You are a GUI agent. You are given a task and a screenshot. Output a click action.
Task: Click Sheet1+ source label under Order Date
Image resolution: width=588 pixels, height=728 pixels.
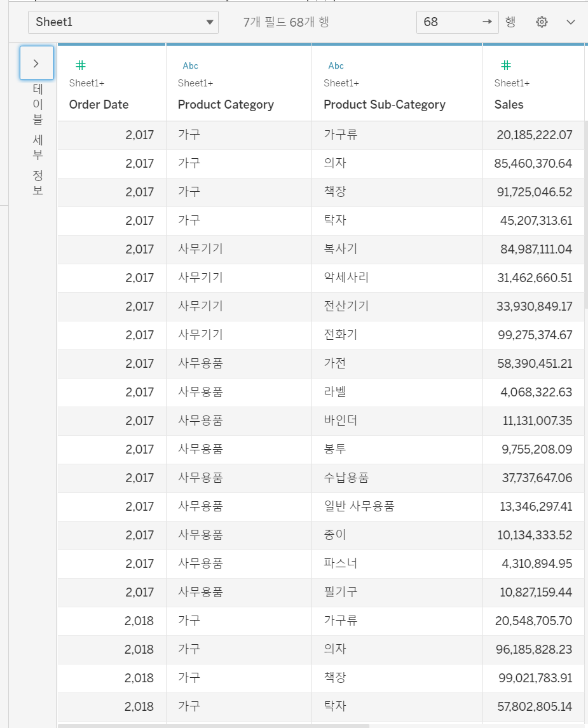point(87,83)
